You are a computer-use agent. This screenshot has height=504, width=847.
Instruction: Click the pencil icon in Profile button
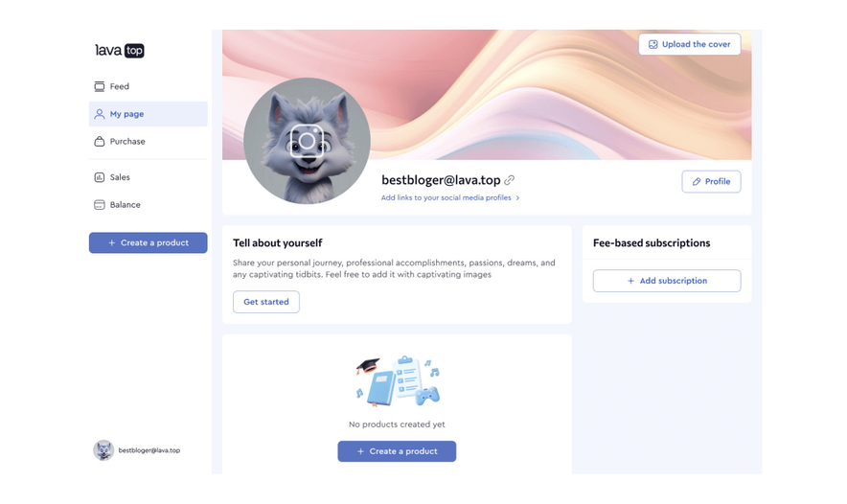click(x=697, y=182)
